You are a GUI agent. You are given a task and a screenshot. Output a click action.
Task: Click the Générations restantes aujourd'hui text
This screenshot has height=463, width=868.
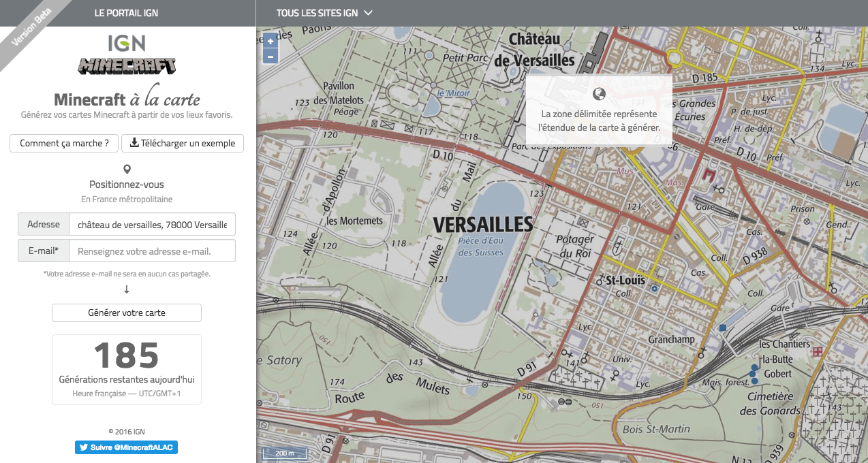click(x=127, y=380)
